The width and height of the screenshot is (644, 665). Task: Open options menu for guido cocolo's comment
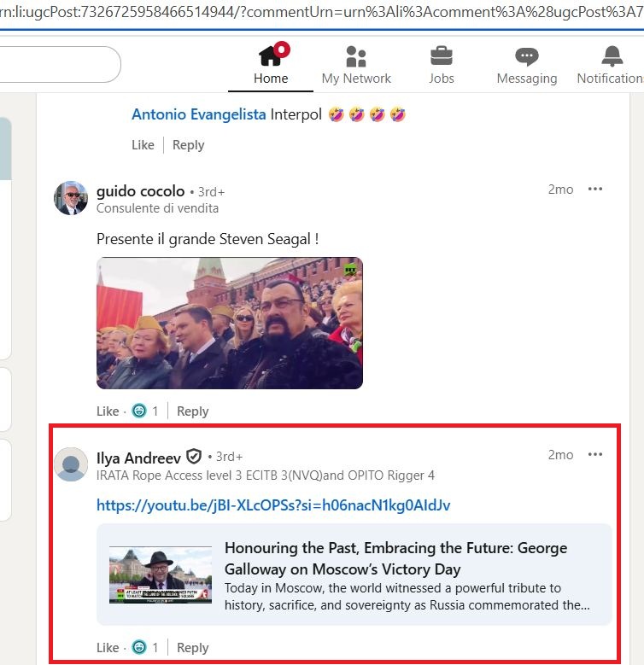[x=595, y=189]
